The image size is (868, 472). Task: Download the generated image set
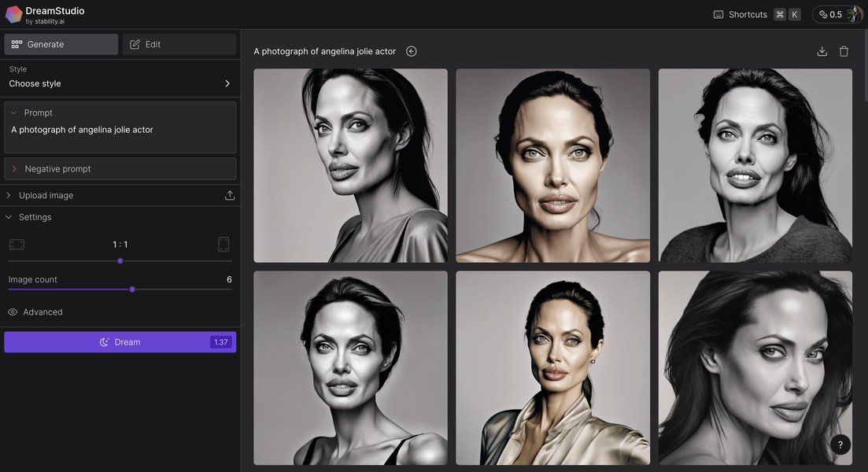[x=822, y=51]
